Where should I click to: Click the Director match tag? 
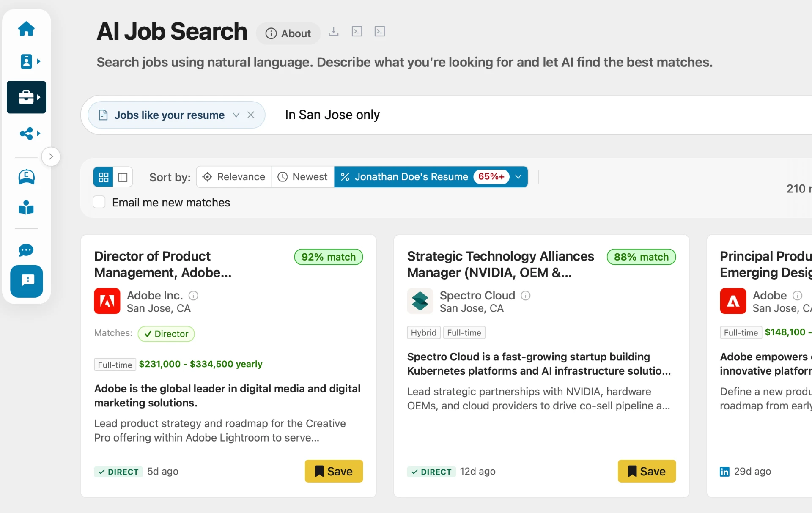pyautogui.click(x=166, y=334)
